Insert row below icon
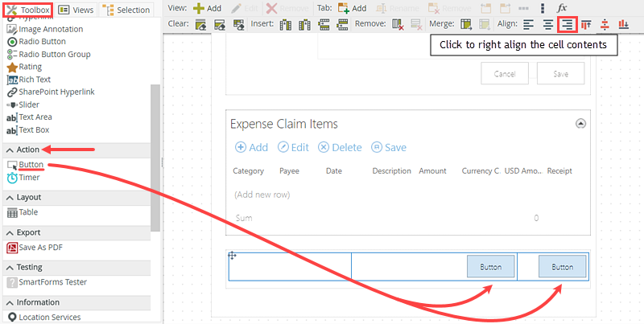 343,25
